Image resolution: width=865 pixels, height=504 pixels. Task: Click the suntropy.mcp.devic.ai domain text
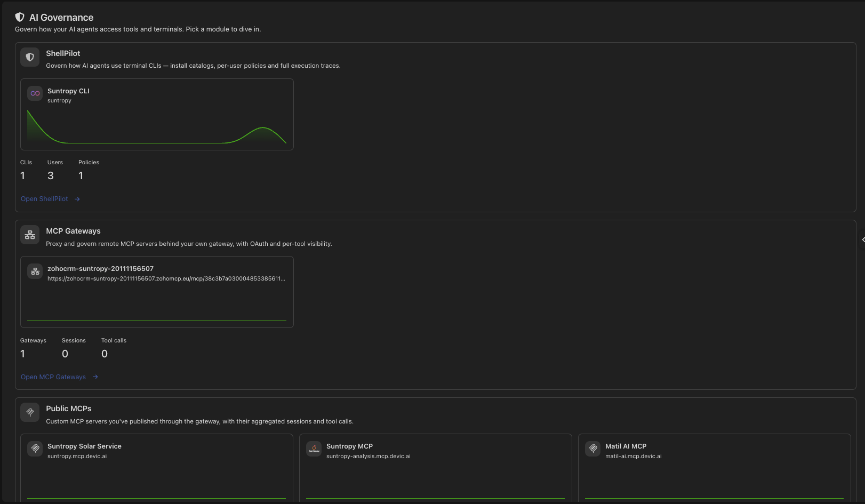77,456
